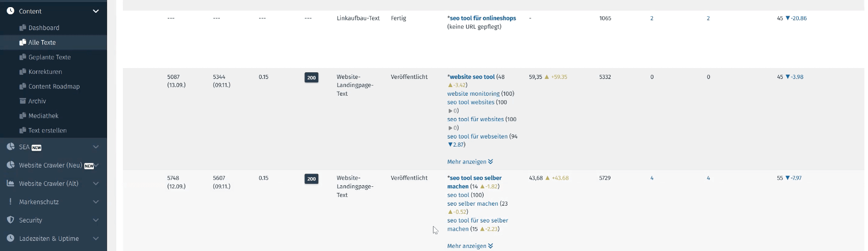The height and width of the screenshot is (251, 868).
Task: Click the 'website monitoring' keyword link
Action: point(473,94)
